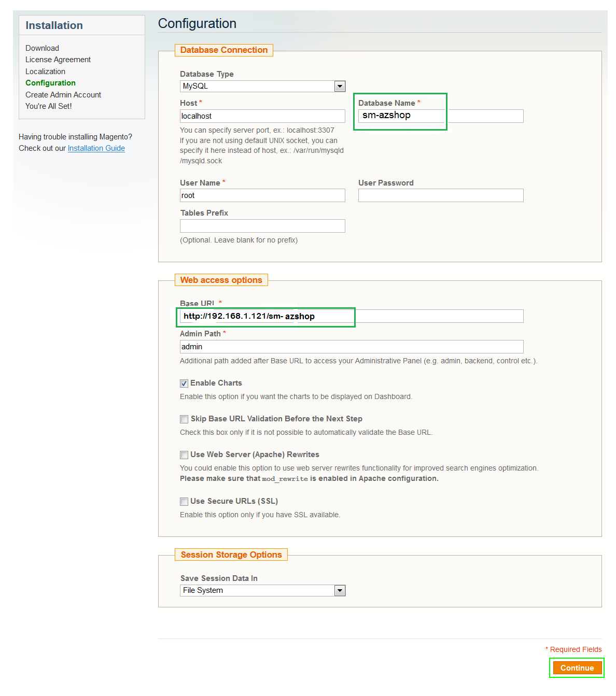Image resolution: width=616 pixels, height=696 pixels.
Task: Toggle the Enable Charts checkbox
Action: coord(184,383)
